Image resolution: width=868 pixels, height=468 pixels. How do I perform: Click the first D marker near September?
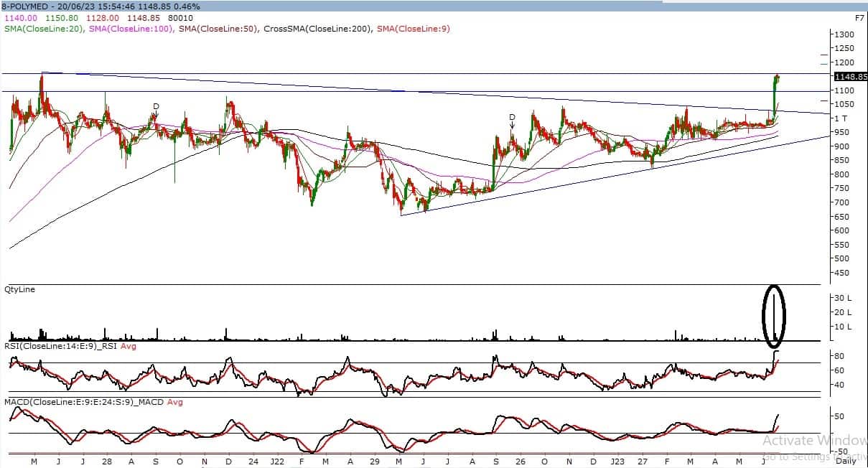[156, 106]
